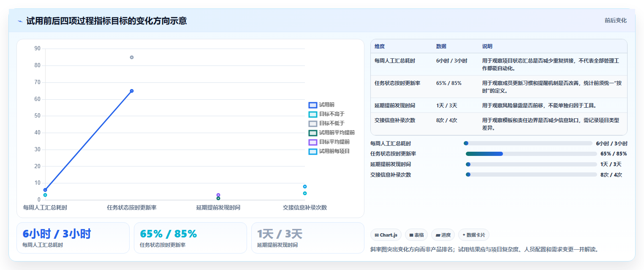Image resolution: width=644 pixels, height=270 pixels.
Task: Click the 每周人工汇总耗时 table row label
Action: (x=395, y=61)
